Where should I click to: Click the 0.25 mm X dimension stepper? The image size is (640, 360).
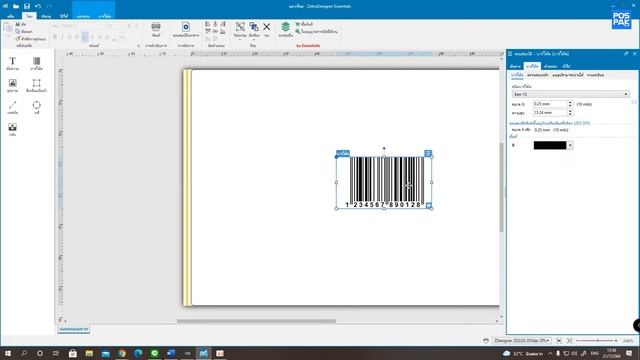tap(570, 104)
